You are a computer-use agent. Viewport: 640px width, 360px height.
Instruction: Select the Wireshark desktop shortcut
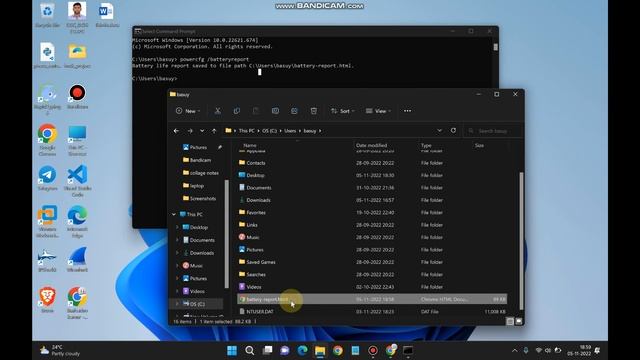point(77,260)
